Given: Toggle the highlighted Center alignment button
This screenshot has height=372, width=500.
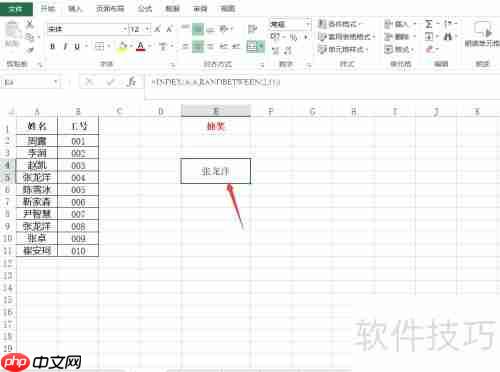Looking at the screenshot, I should click(x=198, y=46).
